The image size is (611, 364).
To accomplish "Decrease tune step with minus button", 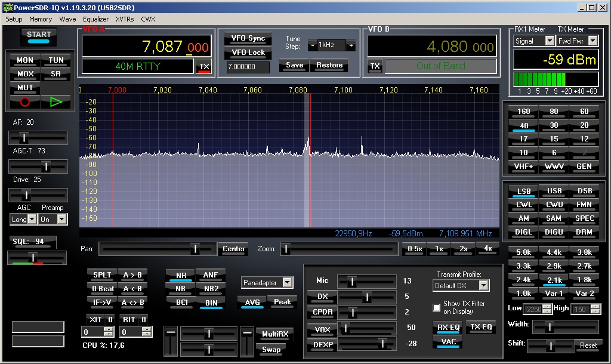I will [x=313, y=45].
